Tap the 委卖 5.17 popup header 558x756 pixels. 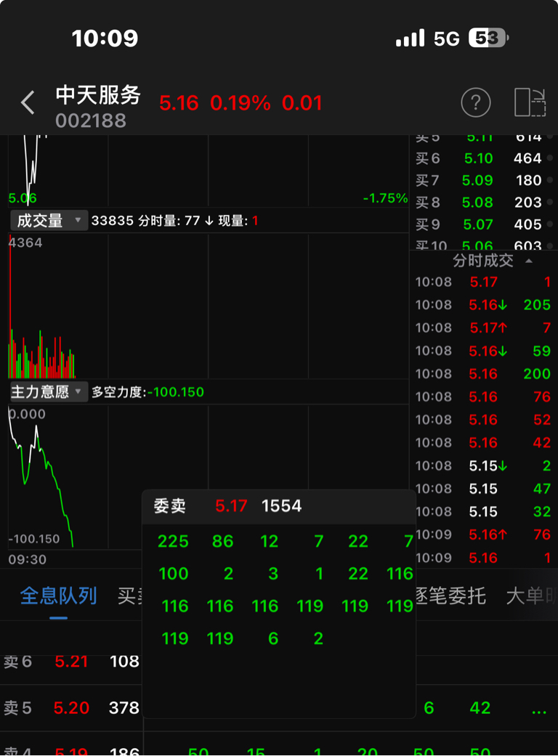279,506
